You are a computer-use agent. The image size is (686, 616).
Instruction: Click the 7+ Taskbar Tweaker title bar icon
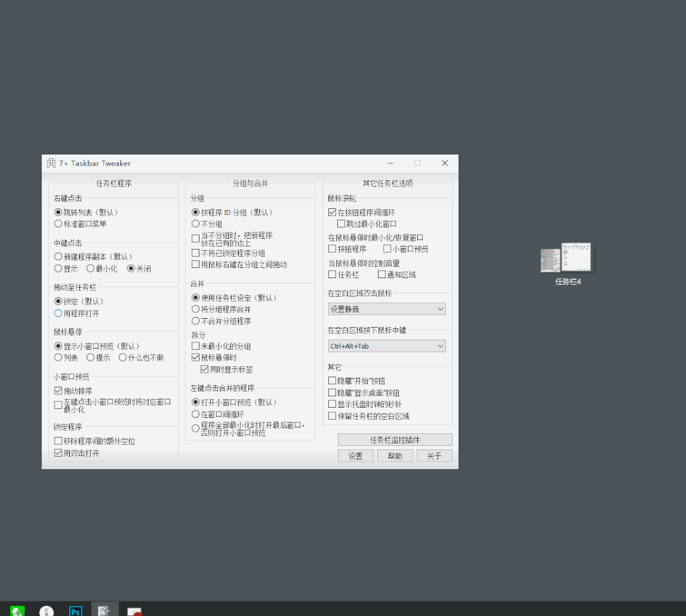[x=51, y=163]
